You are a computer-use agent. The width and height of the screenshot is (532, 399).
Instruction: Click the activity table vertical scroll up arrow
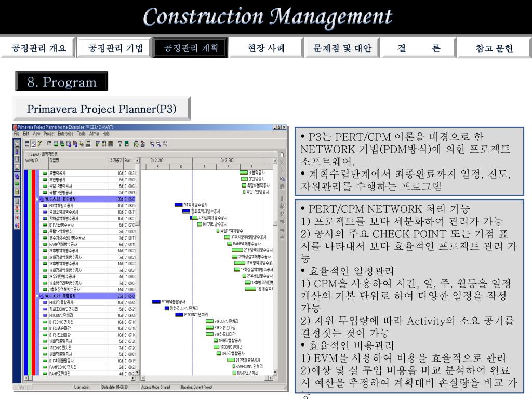coord(137,160)
